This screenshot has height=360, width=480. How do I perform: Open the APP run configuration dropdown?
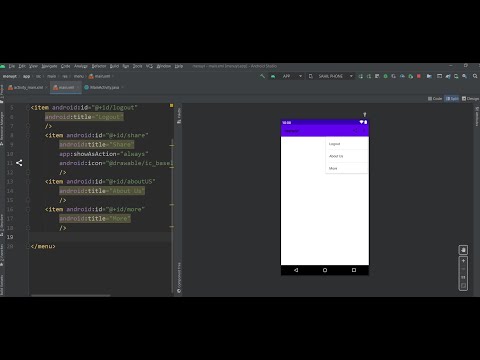tap(287, 76)
